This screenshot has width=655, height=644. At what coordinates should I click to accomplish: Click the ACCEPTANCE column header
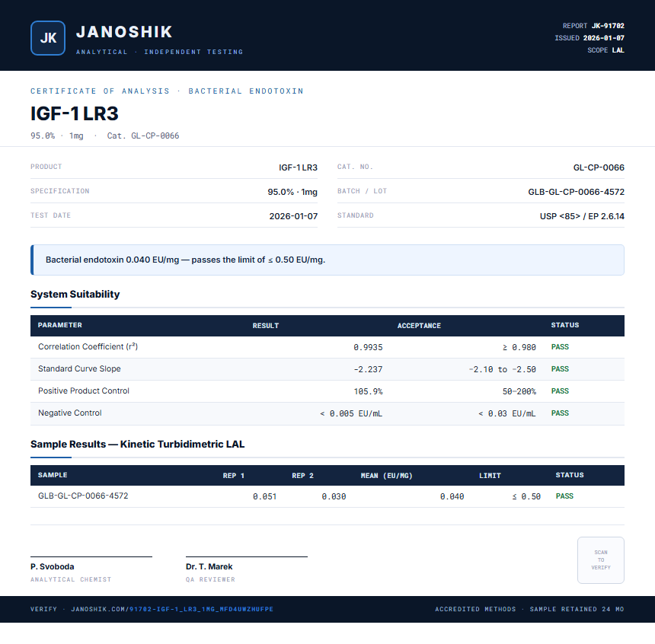tap(419, 325)
